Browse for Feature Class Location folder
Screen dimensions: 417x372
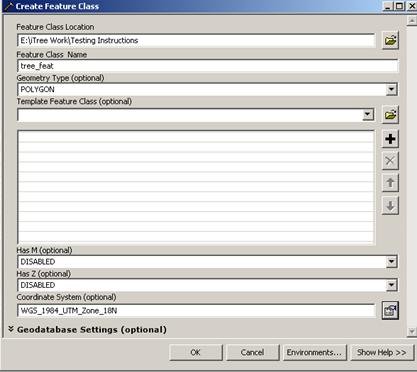point(390,41)
